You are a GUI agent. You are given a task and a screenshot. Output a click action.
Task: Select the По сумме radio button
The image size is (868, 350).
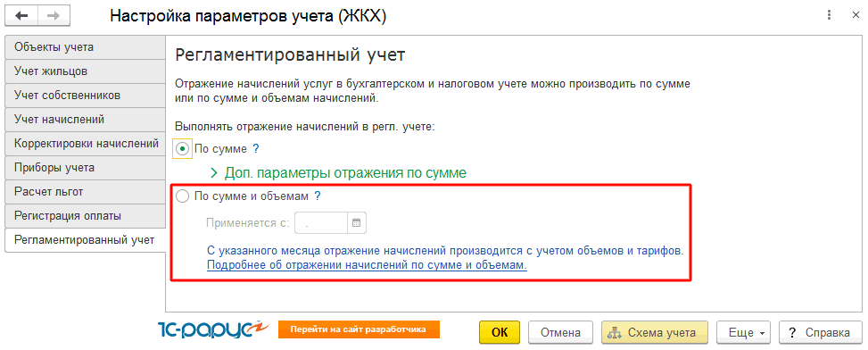click(183, 149)
